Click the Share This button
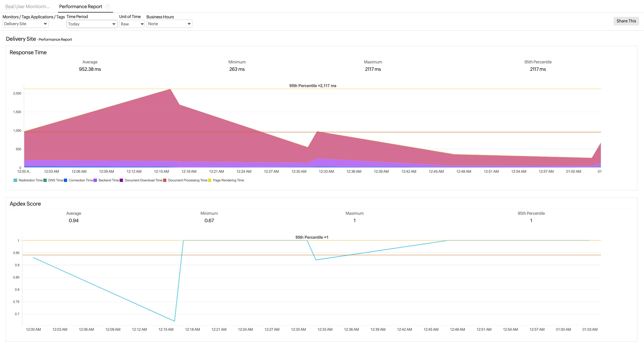644x345 pixels. (x=626, y=21)
